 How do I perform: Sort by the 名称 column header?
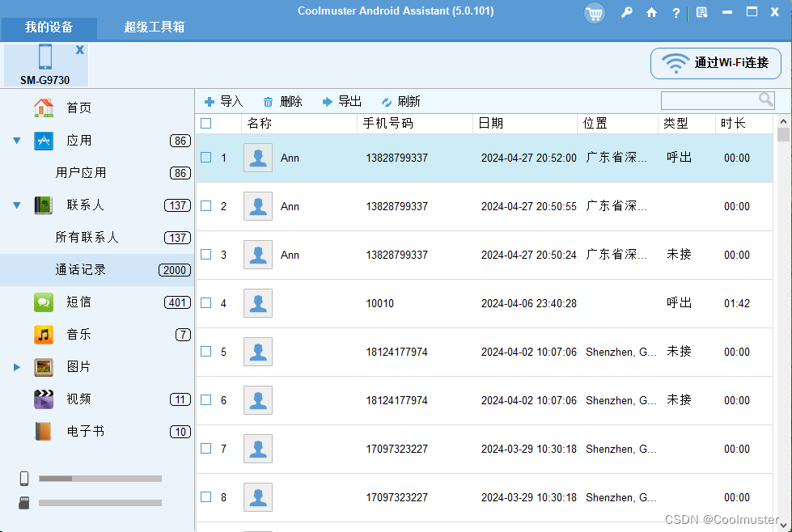pyautogui.click(x=299, y=123)
